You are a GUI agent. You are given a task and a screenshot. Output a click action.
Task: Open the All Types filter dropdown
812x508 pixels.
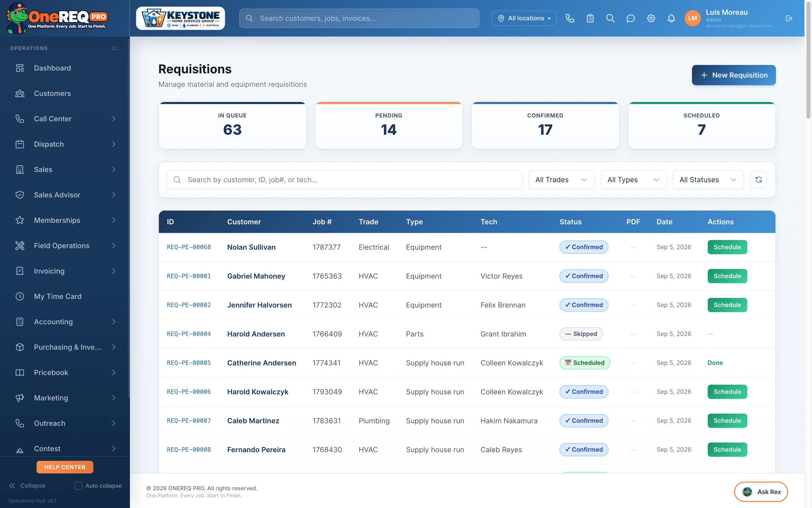[x=633, y=180]
